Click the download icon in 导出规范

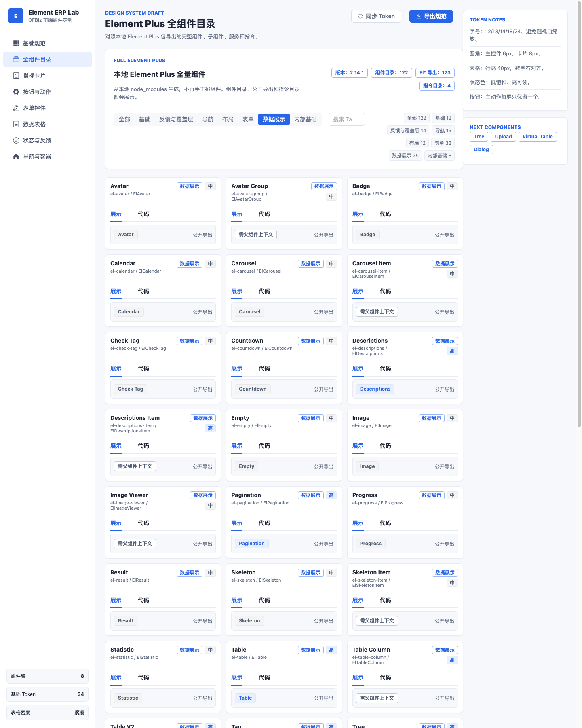coord(418,16)
